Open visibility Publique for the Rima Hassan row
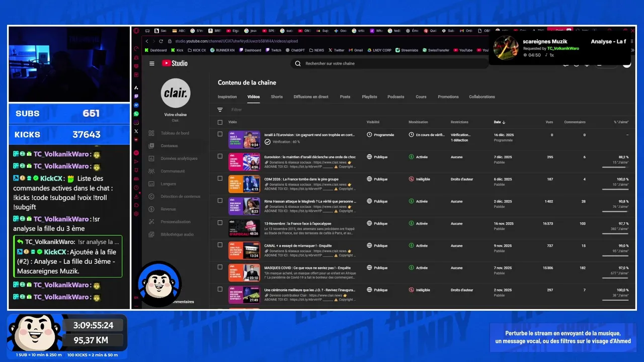Image resolution: width=644 pixels, height=362 pixels. pyautogui.click(x=377, y=201)
